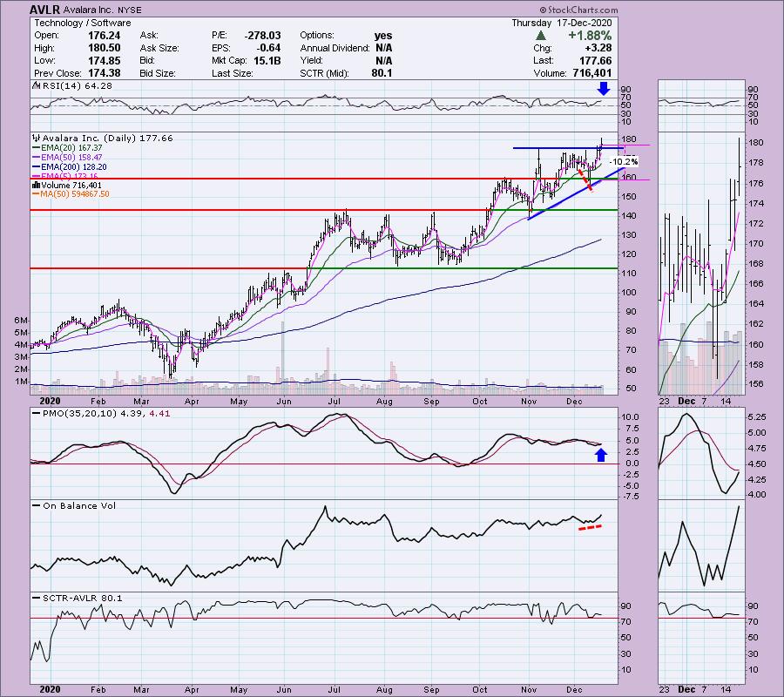This screenshot has height=697, width=784.
Task: Click the Chg value +3.28
Action: pos(598,48)
